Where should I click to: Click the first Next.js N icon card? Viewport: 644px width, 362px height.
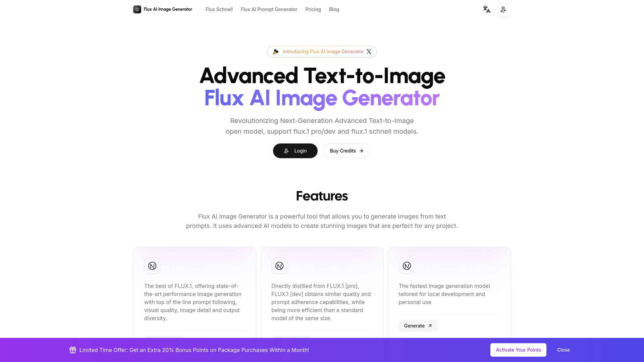pyautogui.click(x=152, y=266)
